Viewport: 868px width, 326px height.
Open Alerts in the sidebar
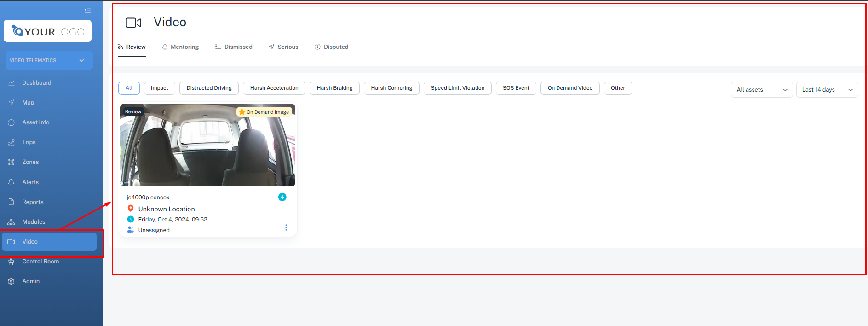point(30,182)
